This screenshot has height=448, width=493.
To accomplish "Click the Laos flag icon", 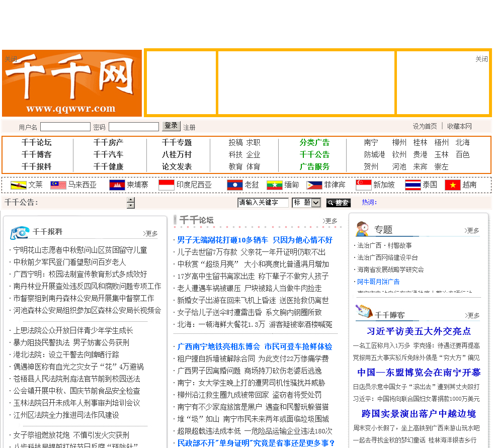I will tap(235, 185).
